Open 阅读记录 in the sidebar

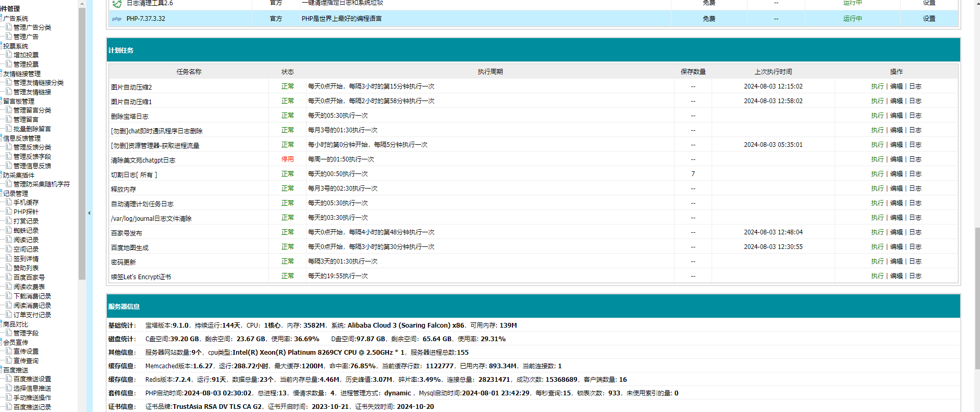click(x=26, y=240)
